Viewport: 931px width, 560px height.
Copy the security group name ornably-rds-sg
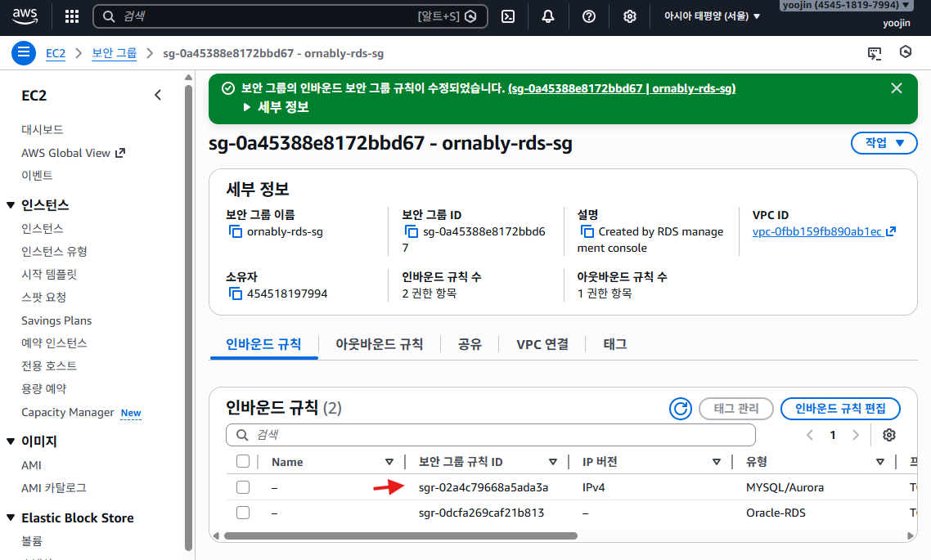(236, 231)
